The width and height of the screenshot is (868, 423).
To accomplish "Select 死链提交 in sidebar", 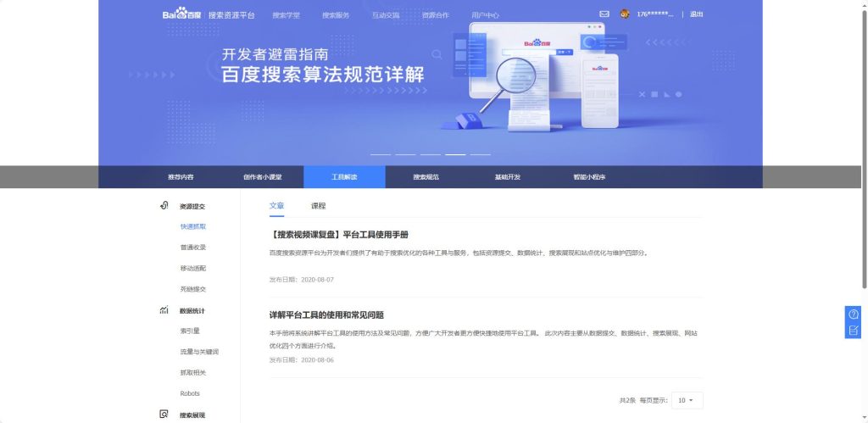I will point(192,289).
